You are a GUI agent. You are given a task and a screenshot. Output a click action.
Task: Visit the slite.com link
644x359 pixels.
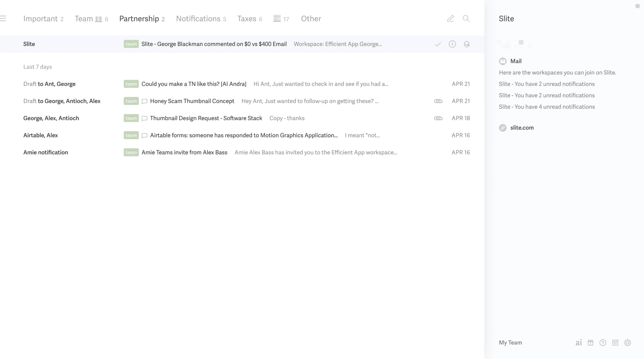(522, 128)
